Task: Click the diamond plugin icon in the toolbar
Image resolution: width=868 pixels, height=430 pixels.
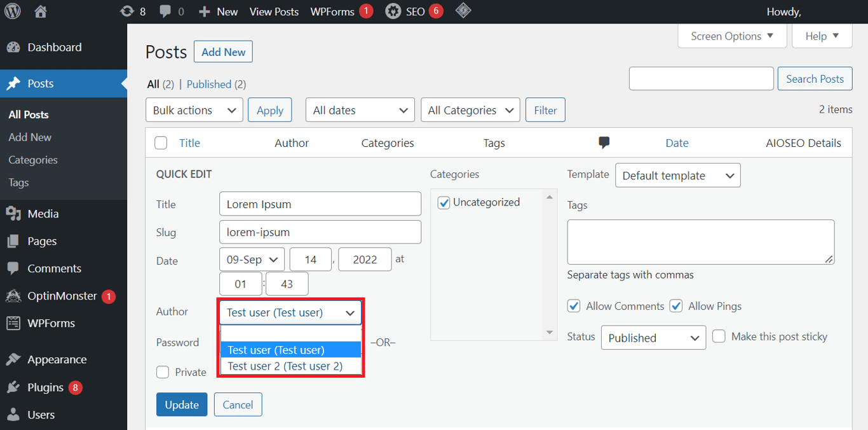Action: pos(463,11)
